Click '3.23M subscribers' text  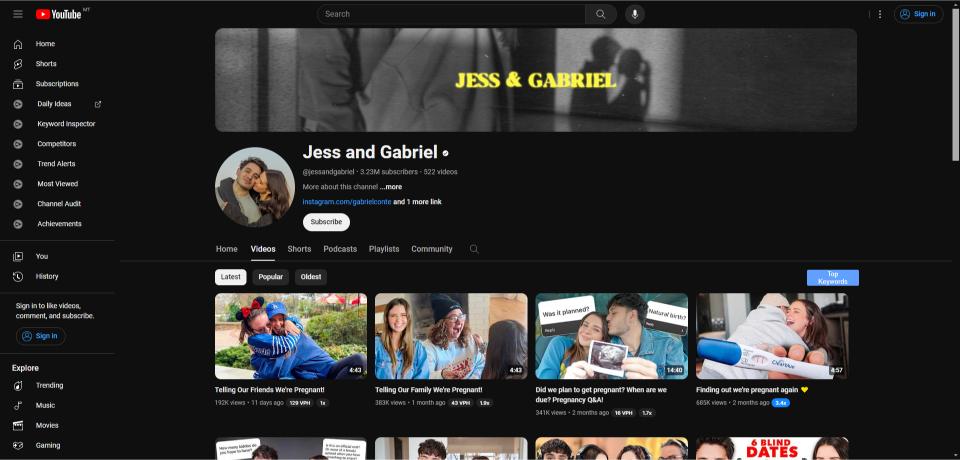click(389, 172)
